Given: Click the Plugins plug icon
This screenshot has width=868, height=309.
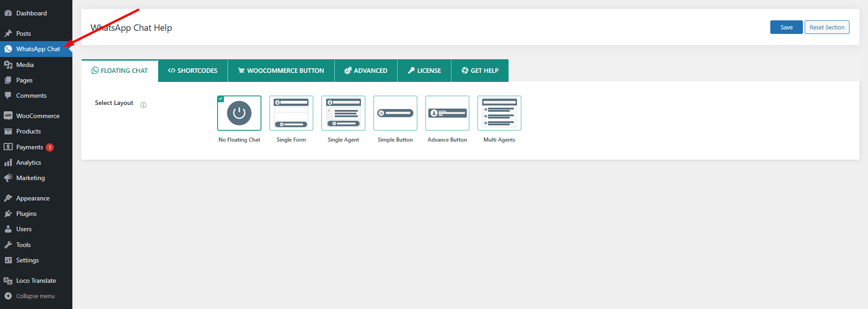Looking at the screenshot, I should click(x=8, y=214).
